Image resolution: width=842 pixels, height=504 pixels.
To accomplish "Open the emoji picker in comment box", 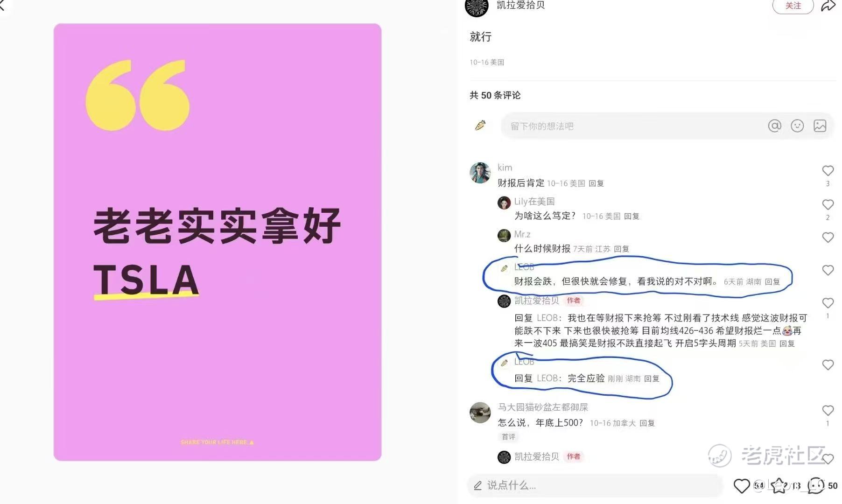I will click(x=797, y=126).
